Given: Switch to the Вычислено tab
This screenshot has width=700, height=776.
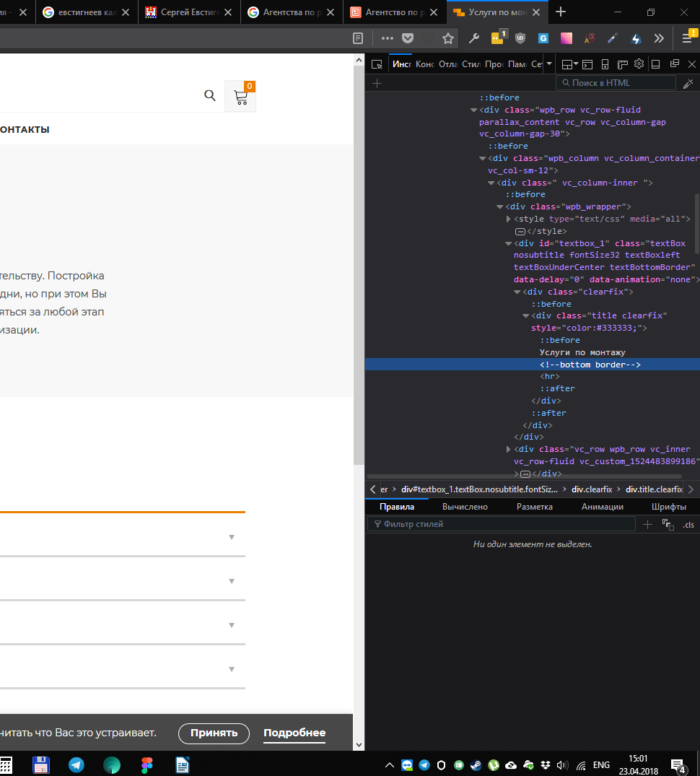Looking at the screenshot, I should point(465,507).
